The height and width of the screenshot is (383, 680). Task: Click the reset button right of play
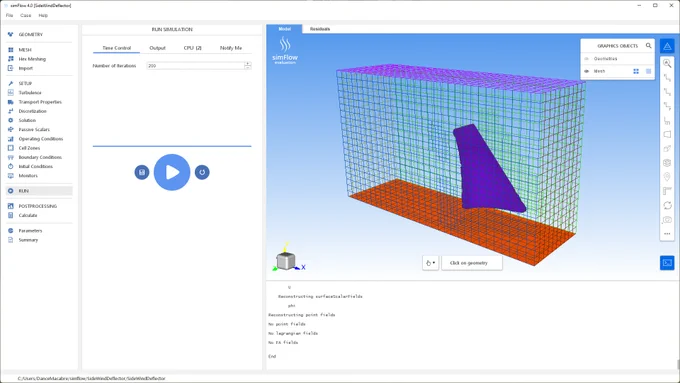coord(202,172)
